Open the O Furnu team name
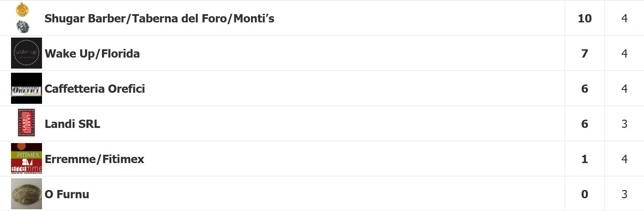644x211 pixels. pos(67,194)
